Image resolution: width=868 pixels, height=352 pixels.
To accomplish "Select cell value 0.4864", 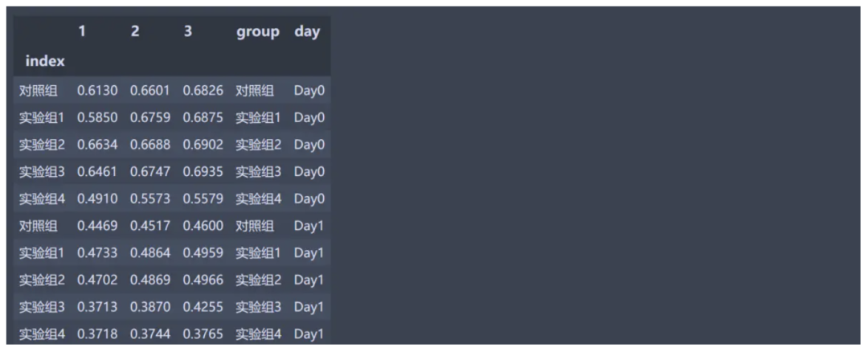I will (x=150, y=253).
